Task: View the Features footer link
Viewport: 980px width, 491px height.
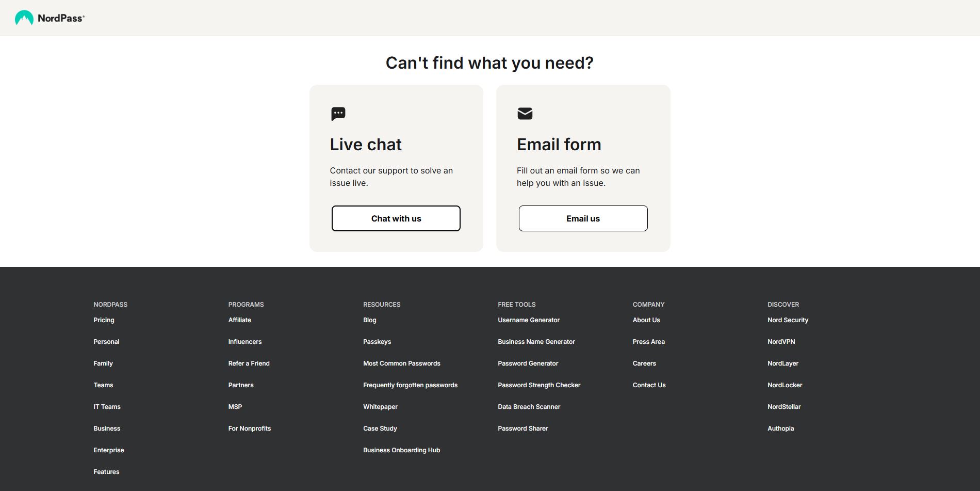Action: (x=106, y=472)
